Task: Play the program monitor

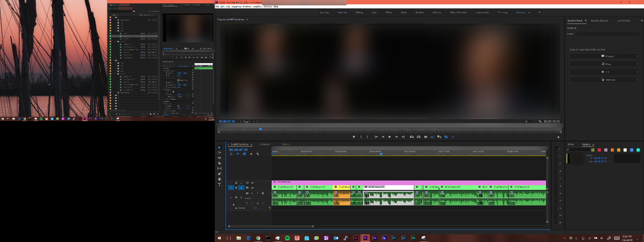Action: pos(389,137)
